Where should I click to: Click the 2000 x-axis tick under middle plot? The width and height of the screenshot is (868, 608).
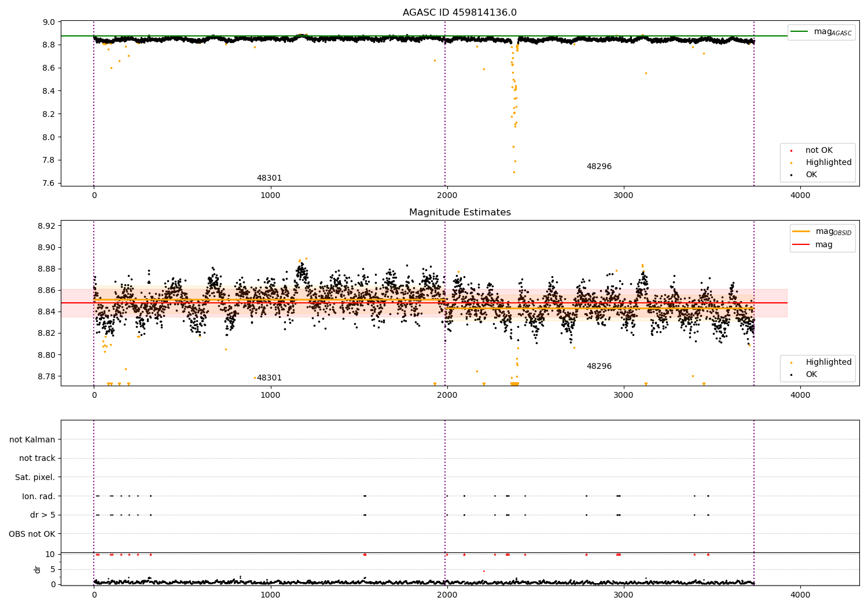click(447, 395)
